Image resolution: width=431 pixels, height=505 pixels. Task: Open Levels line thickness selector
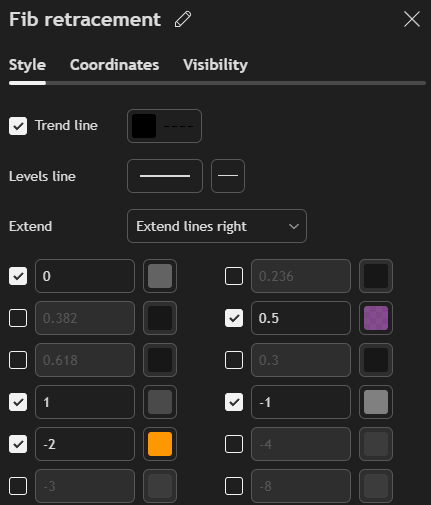(228, 176)
